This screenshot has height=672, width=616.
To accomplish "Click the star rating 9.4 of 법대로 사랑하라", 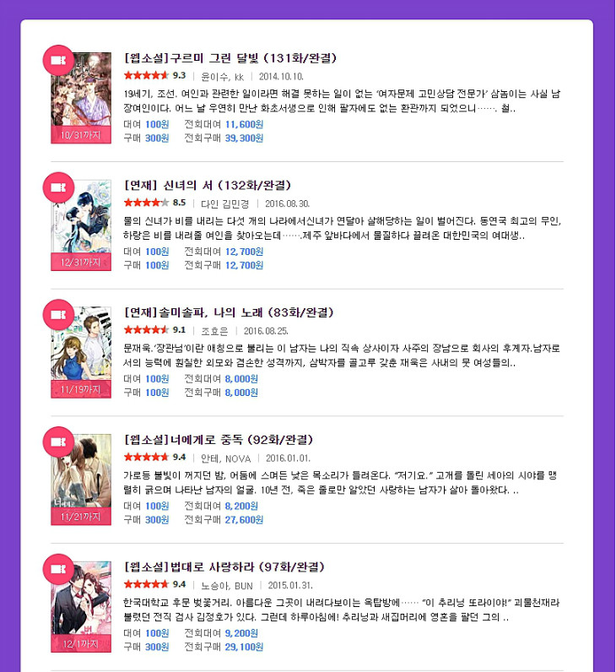I will pyautogui.click(x=154, y=584).
